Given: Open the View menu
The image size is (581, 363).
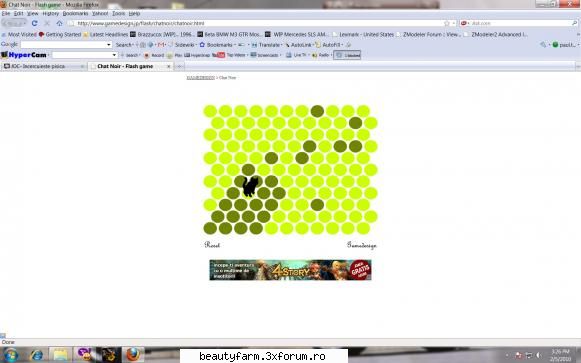Looking at the screenshot, I should (x=33, y=13).
